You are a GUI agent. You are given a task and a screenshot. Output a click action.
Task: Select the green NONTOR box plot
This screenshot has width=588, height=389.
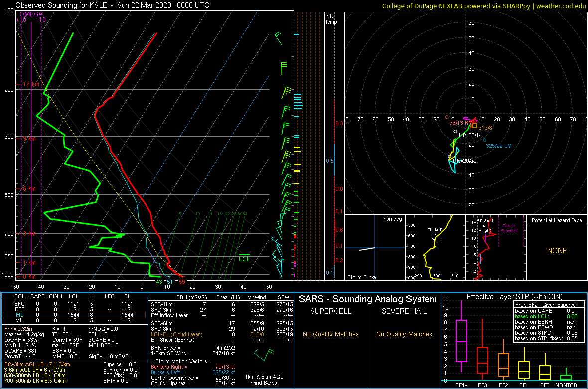click(566, 374)
